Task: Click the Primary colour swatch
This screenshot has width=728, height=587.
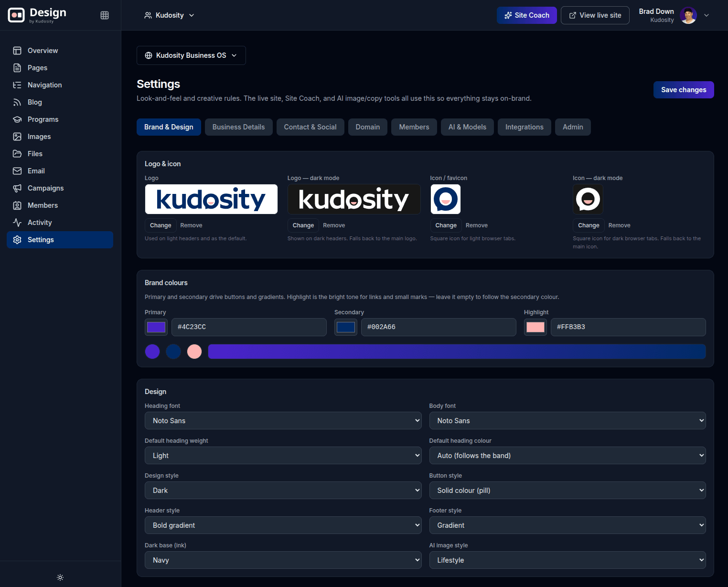Action: tap(156, 327)
